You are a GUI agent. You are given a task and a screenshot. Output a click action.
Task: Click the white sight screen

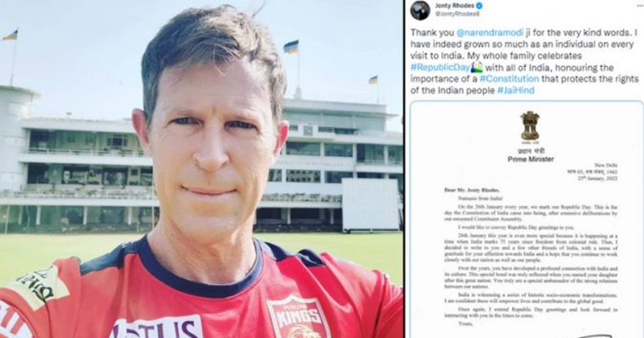coord(370,204)
